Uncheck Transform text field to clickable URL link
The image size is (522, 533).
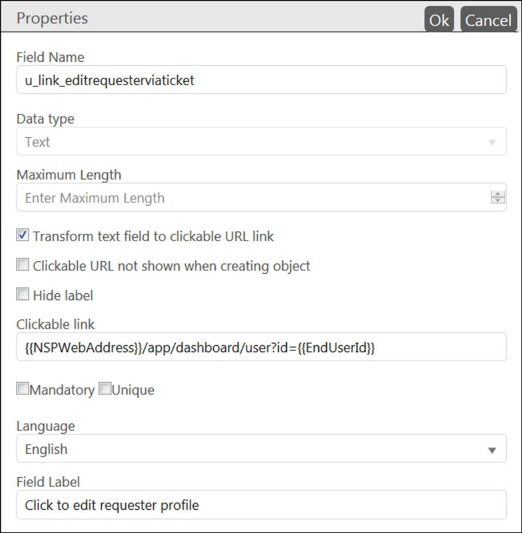(x=22, y=235)
